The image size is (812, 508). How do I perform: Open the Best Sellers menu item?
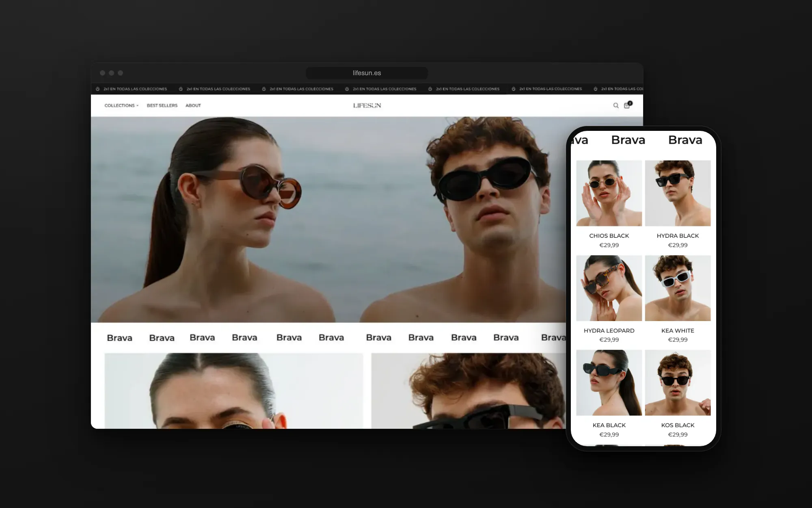(x=162, y=106)
